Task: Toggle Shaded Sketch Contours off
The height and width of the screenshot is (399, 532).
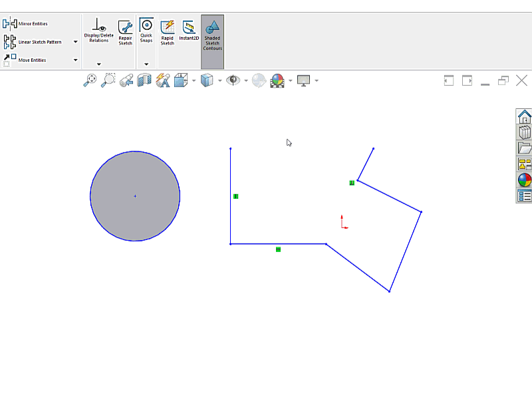Action: coord(212,37)
